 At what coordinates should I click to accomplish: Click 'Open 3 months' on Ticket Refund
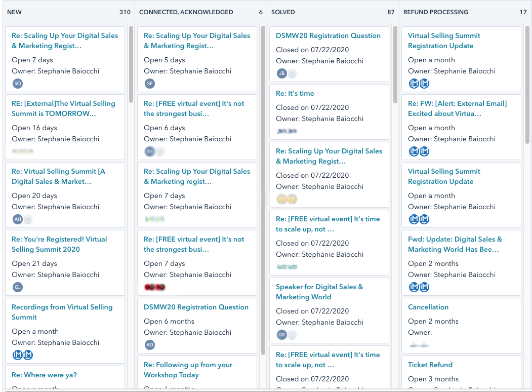[x=433, y=379]
